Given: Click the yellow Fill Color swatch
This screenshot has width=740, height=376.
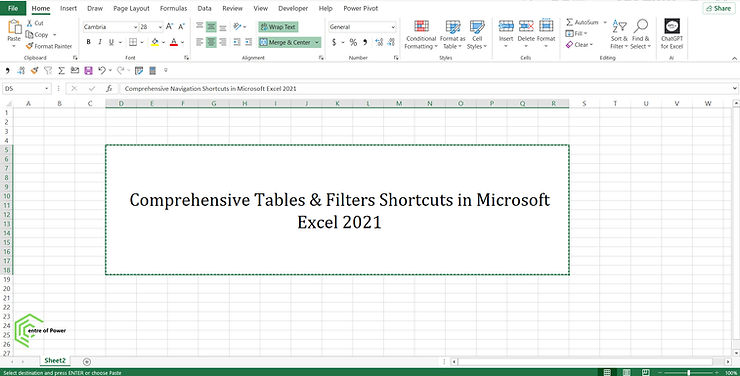Looking at the screenshot, I should 155,42.
